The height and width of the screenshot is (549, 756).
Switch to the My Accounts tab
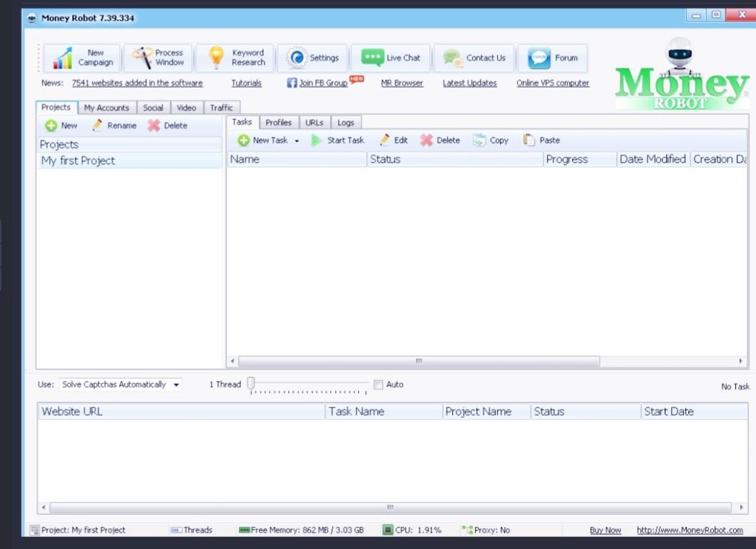(106, 108)
